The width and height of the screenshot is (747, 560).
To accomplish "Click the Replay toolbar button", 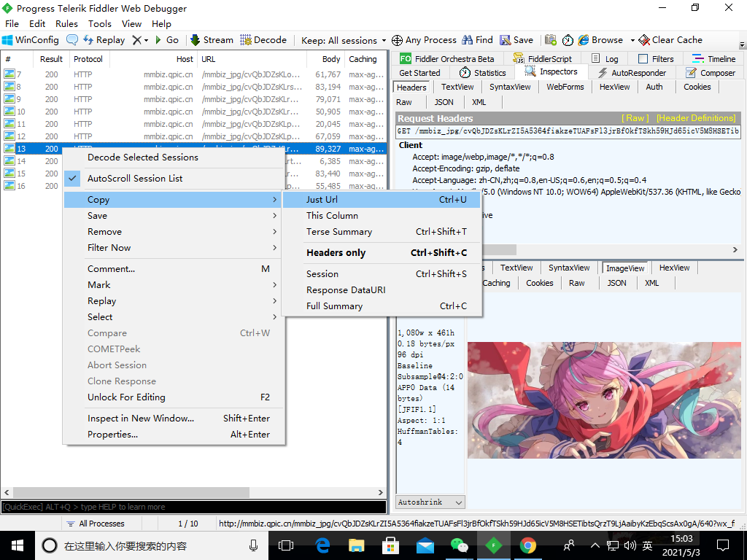I will point(104,40).
